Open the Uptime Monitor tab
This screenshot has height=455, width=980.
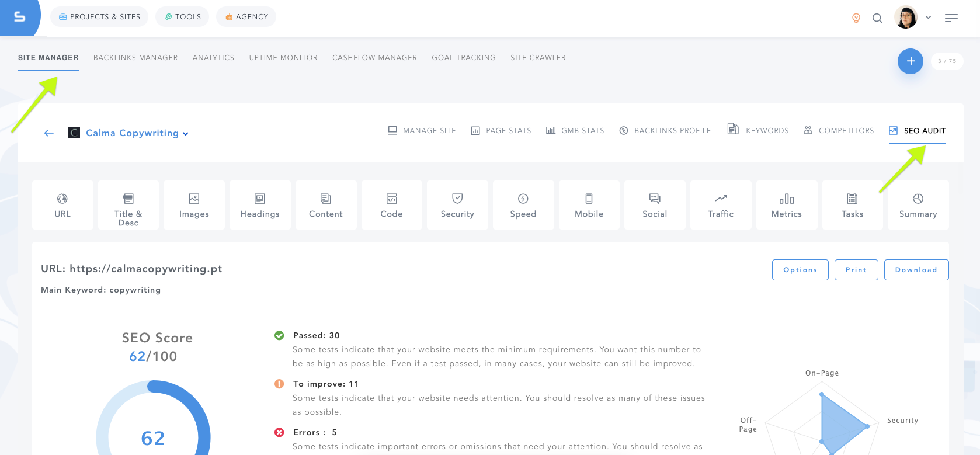pos(283,58)
